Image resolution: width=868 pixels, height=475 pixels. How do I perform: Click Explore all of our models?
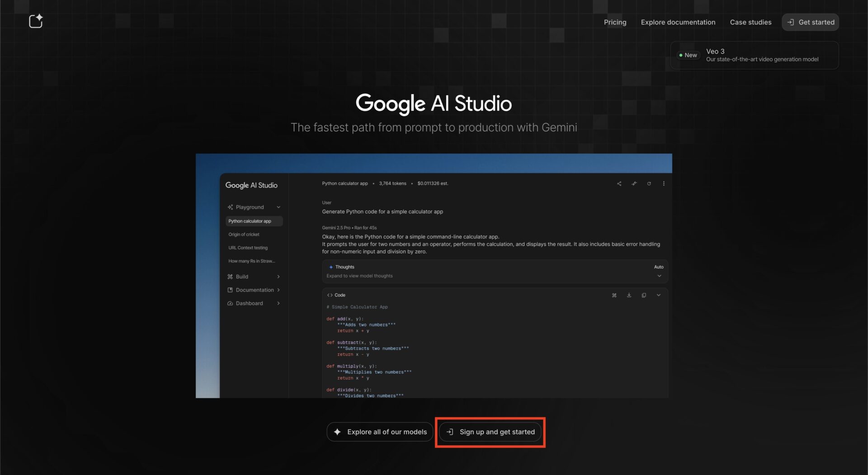(379, 432)
